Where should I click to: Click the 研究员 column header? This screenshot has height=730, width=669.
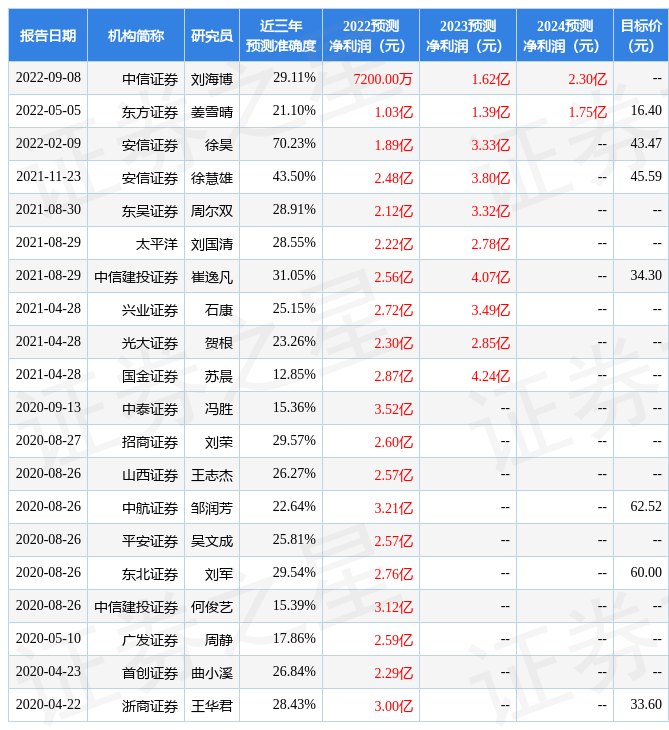click(x=212, y=35)
